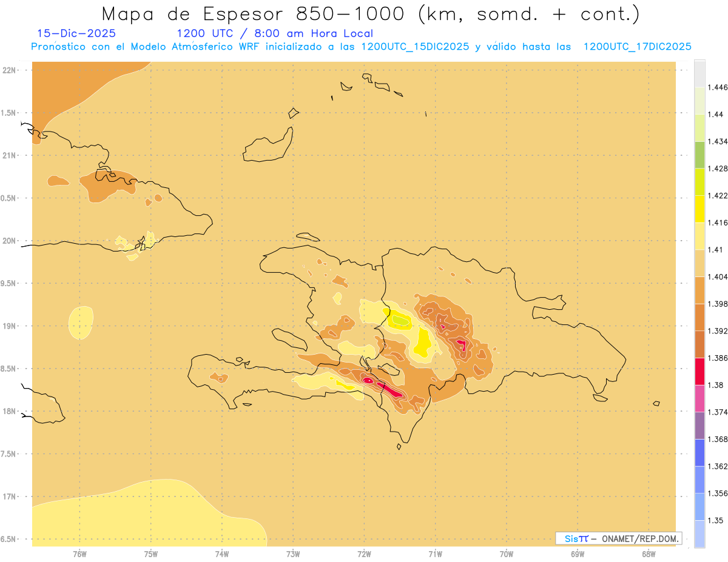The height and width of the screenshot is (562, 728).
Task: Click the '70W' longitude label
Action: 507,554
